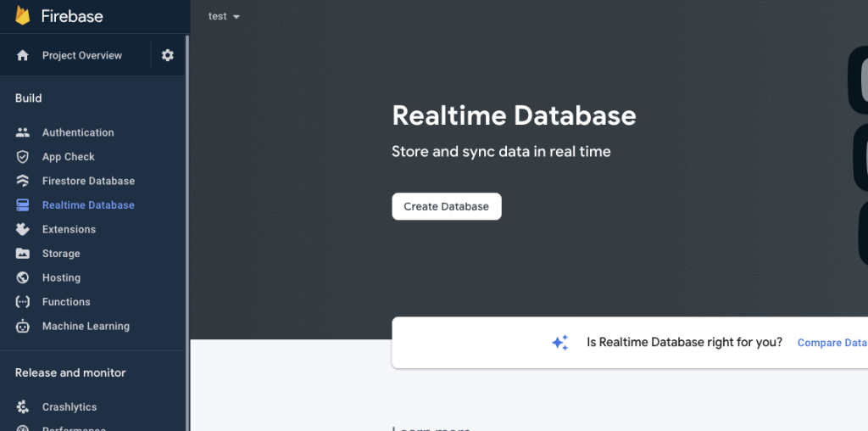Open the test project selector dropdown
This screenshot has width=868, height=431.
(x=224, y=17)
